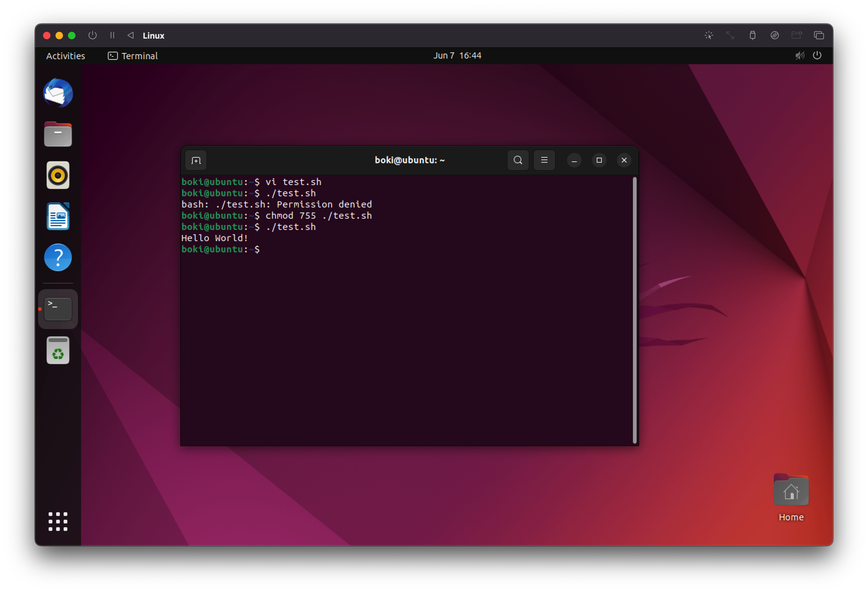Open the terminal hamburger menu
The image size is (868, 592).
(x=544, y=160)
